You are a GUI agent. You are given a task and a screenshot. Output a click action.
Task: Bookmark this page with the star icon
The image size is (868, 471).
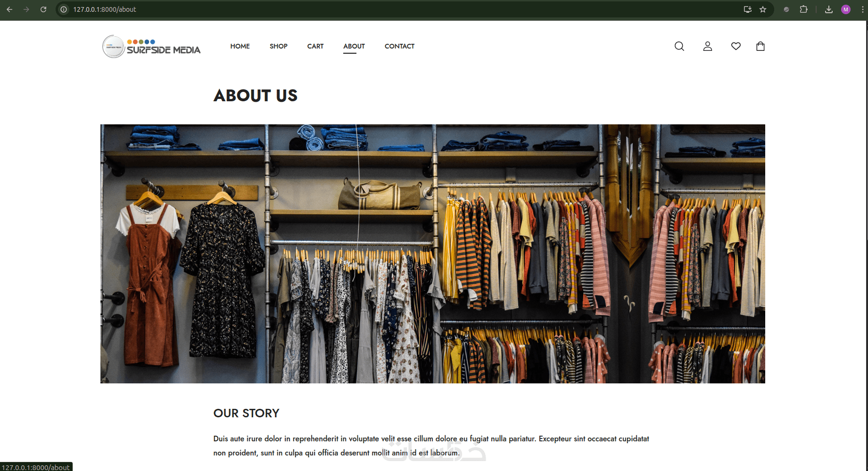pyautogui.click(x=763, y=9)
